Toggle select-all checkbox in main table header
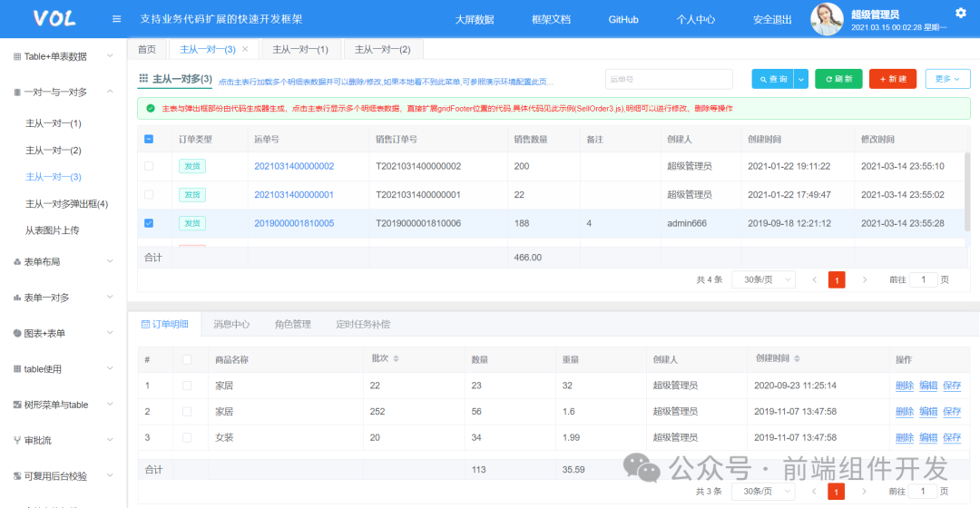 149,140
